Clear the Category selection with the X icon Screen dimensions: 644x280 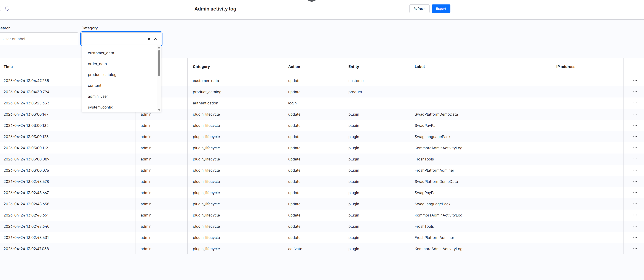[149, 39]
